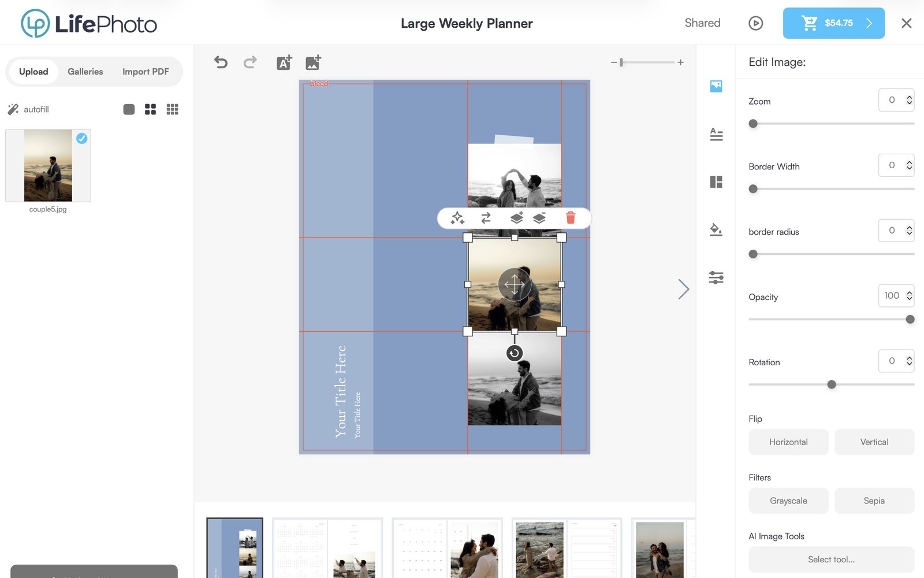Click the canvas zoom plus button
Screen dimensions: 924x578
(681, 62)
